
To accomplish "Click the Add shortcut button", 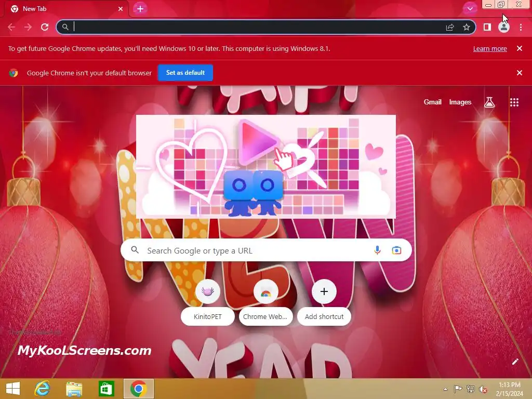I will [x=324, y=302].
